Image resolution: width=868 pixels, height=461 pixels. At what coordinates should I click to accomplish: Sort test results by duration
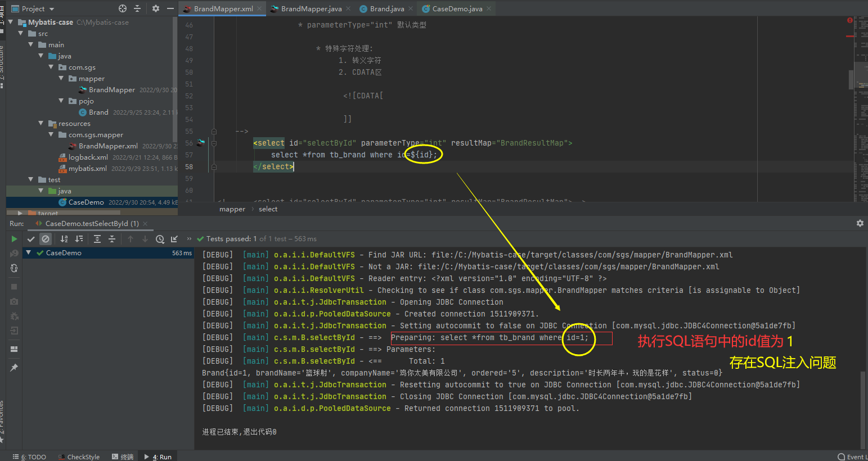point(79,239)
